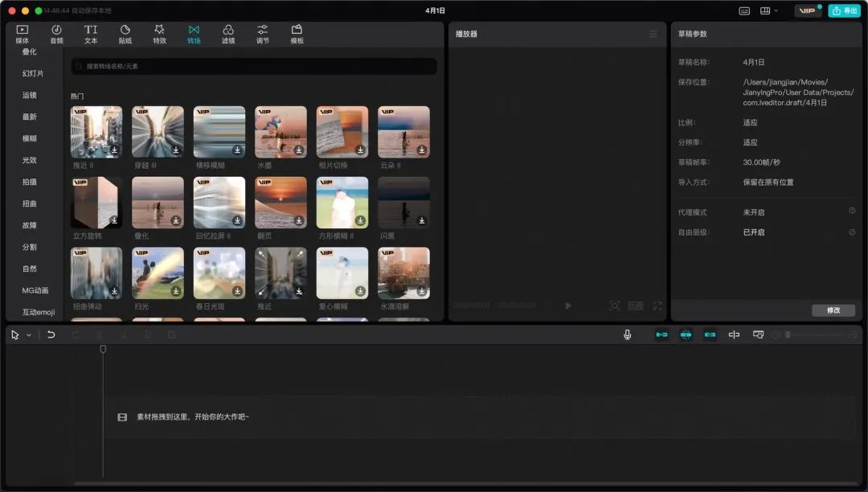This screenshot has height=492, width=868.
Task: Click the microphone record voiceover icon
Action: click(627, 334)
